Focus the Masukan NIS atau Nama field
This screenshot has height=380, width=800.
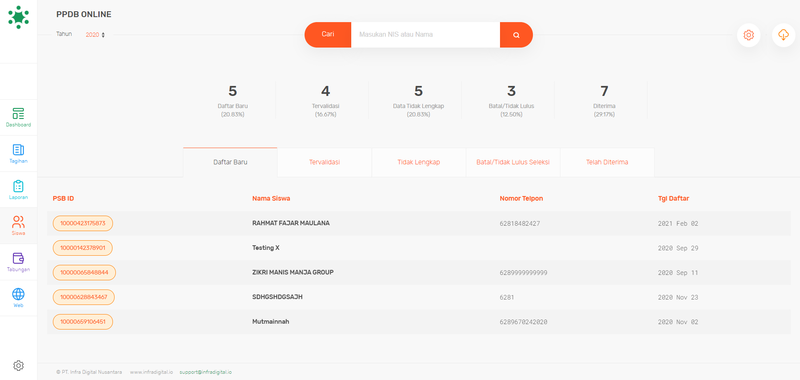click(426, 35)
